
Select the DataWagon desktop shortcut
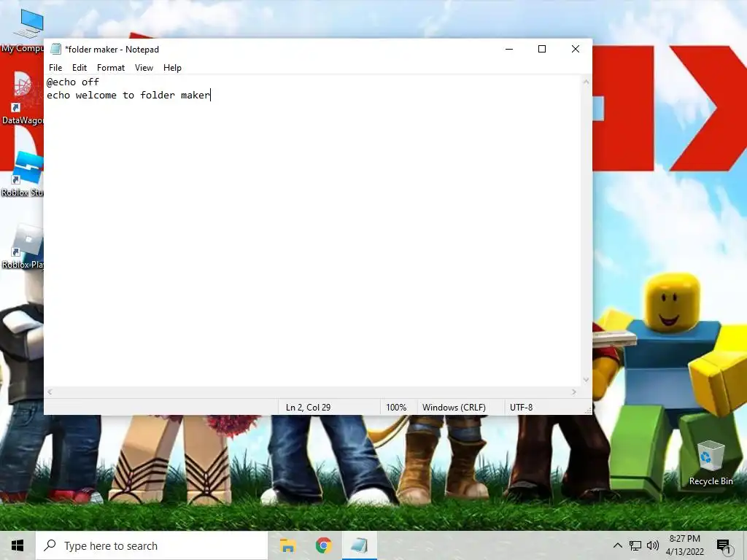click(23, 98)
